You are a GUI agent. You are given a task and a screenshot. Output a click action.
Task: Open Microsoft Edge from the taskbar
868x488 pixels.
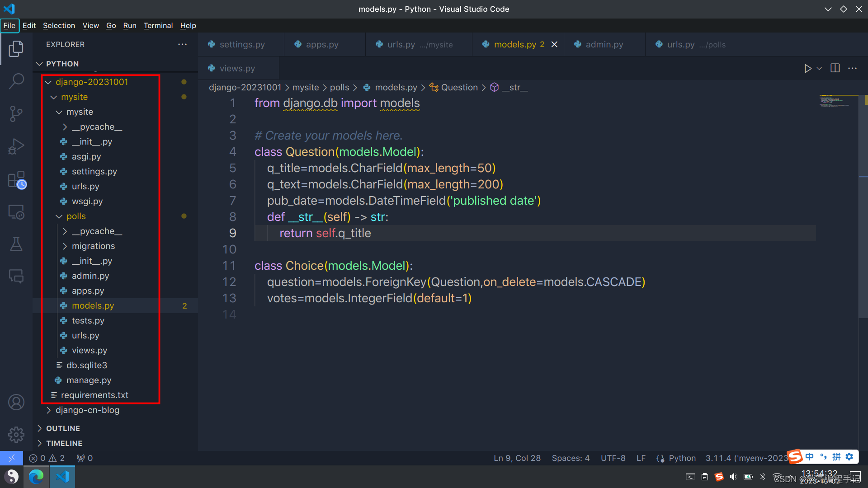36,477
